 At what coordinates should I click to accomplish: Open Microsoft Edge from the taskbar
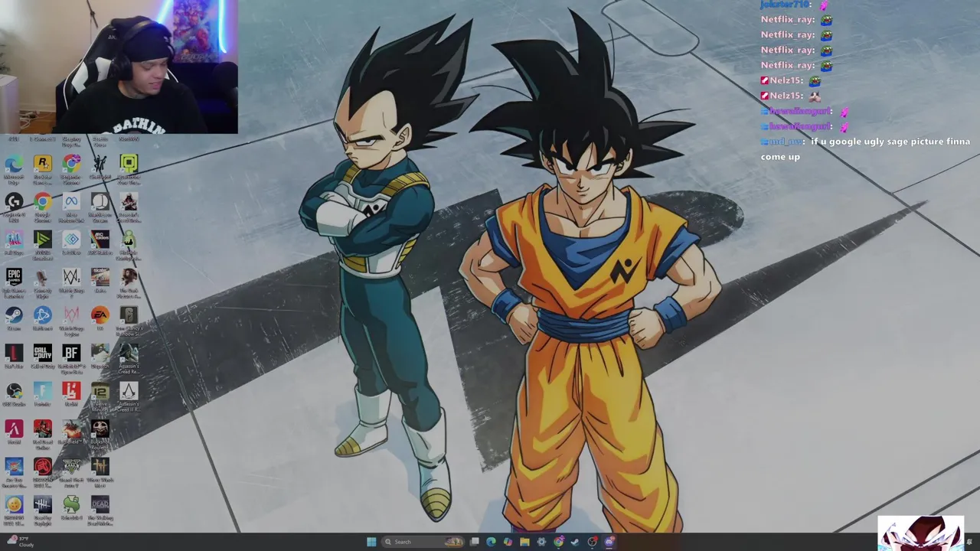(x=491, y=542)
